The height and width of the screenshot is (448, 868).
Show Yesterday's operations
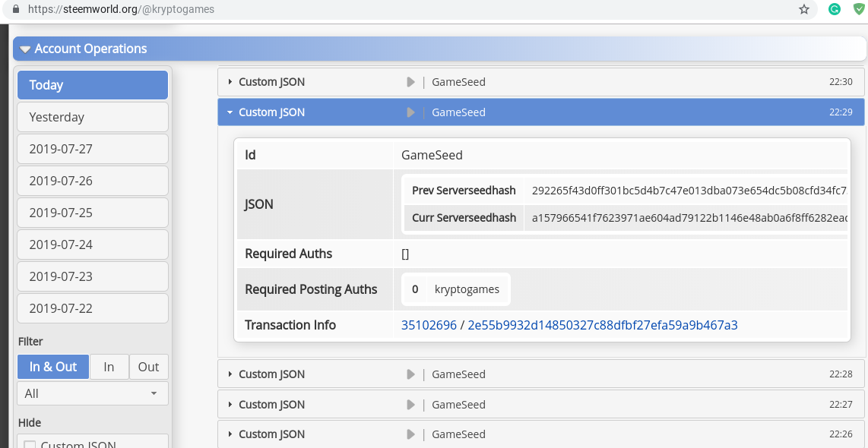[93, 117]
